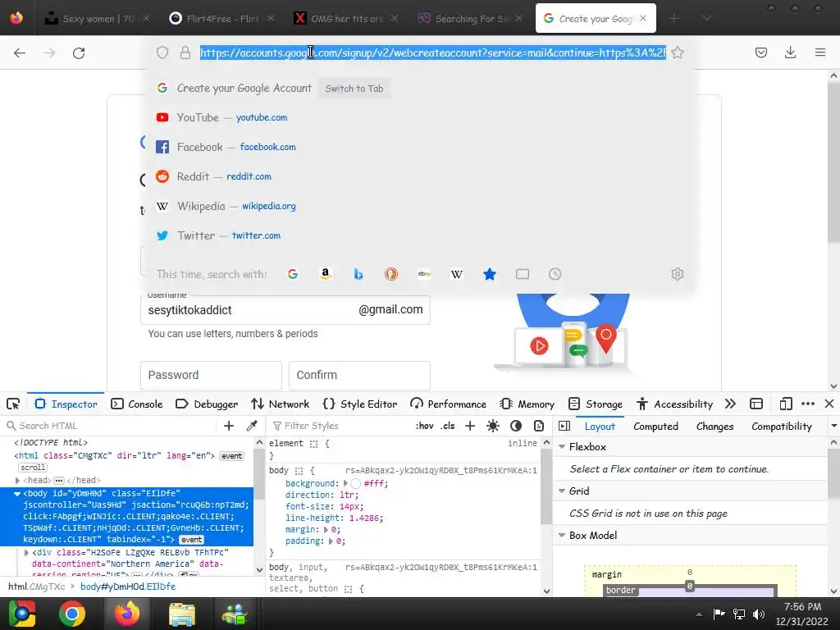Search this time with Amazon
Screen dimensions: 840x630
point(325,274)
